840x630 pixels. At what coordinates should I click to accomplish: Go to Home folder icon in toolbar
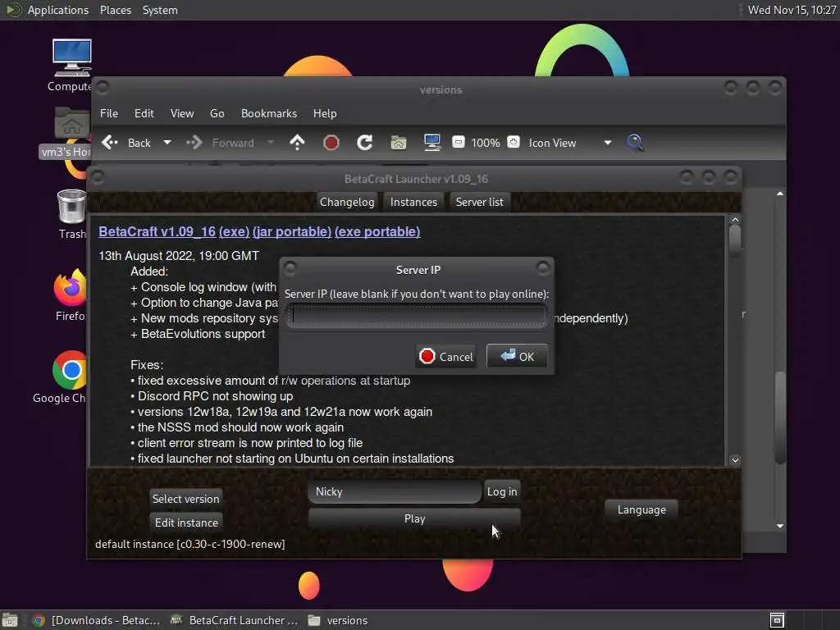click(399, 143)
